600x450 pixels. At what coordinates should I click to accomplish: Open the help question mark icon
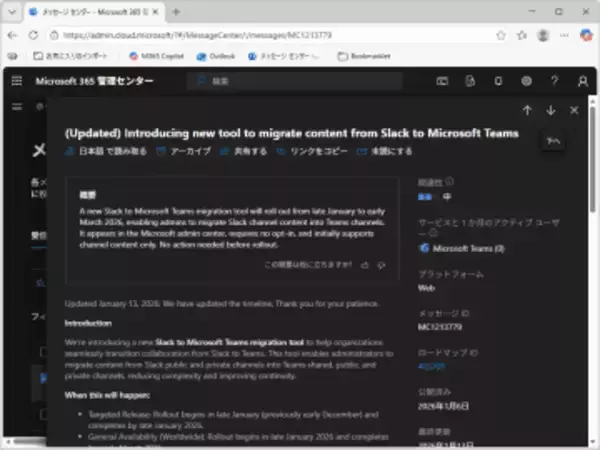554,81
